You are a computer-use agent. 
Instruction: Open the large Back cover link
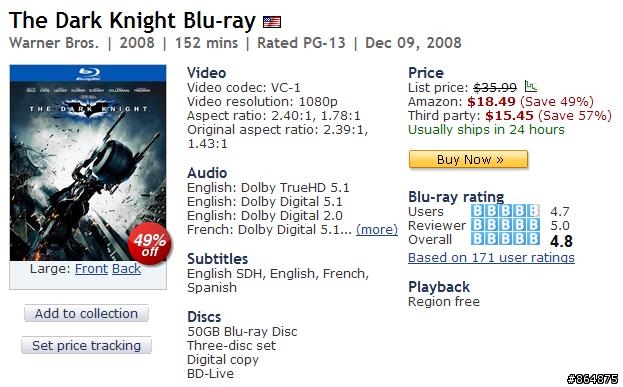pyautogui.click(x=126, y=269)
